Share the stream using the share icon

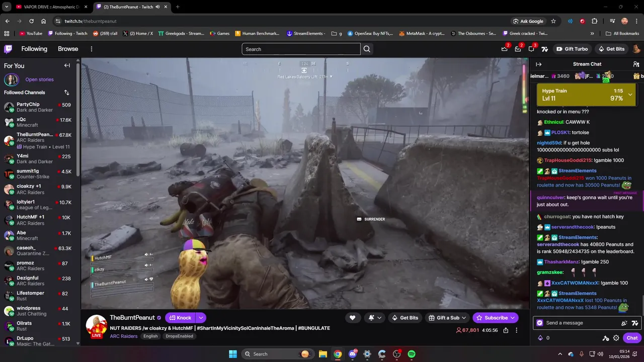(506, 330)
